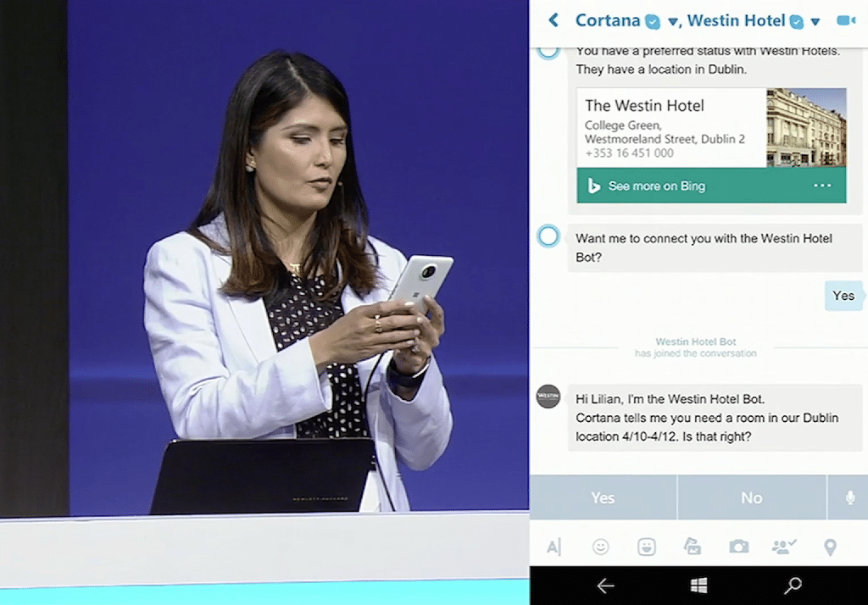Open the dropdown next to Cortana

click(x=672, y=22)
